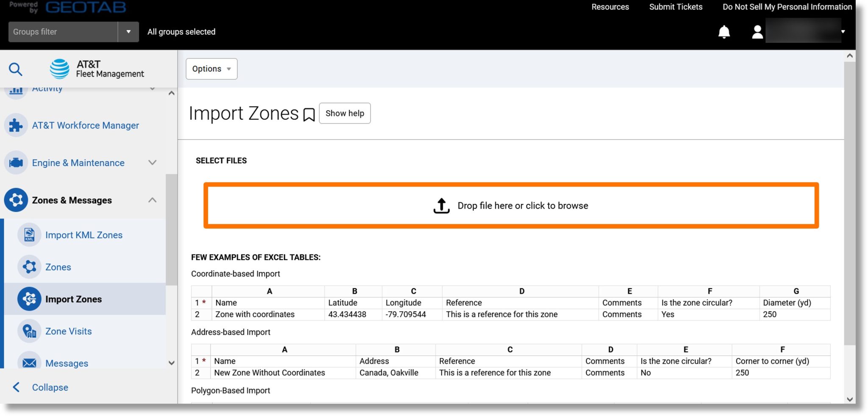Open the Groups filter dropdown arrow
Image resolution: width=868 pixels, height=416 pixels.
pyautogui.click(x=128, y=31)
